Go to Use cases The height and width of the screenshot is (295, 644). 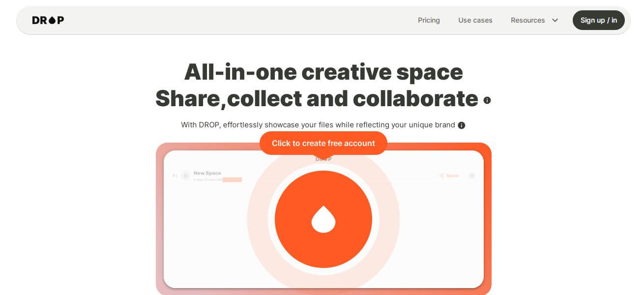pyautogui.click(x=475, y=20)
